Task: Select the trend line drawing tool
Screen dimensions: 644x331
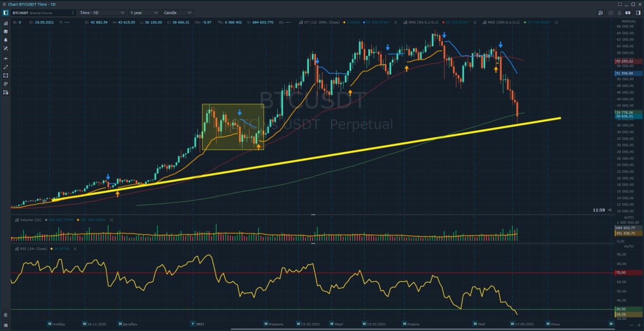Action: [6, 67]
